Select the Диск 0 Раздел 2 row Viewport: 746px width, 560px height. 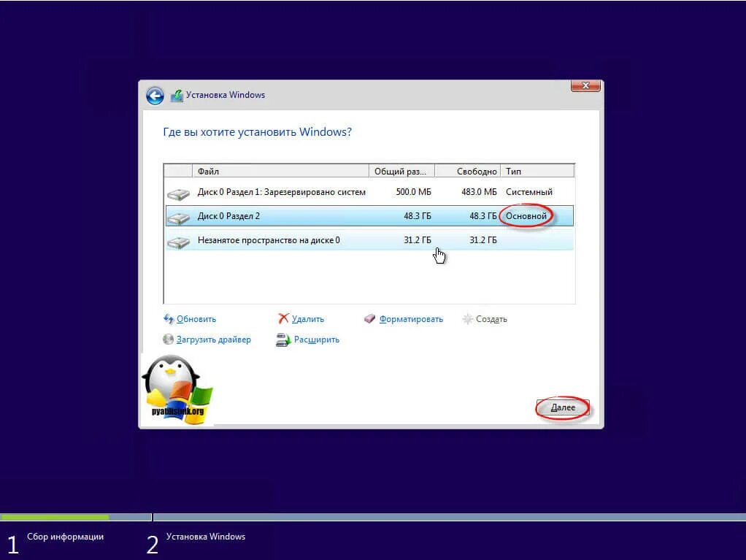(x=369, y=216)
